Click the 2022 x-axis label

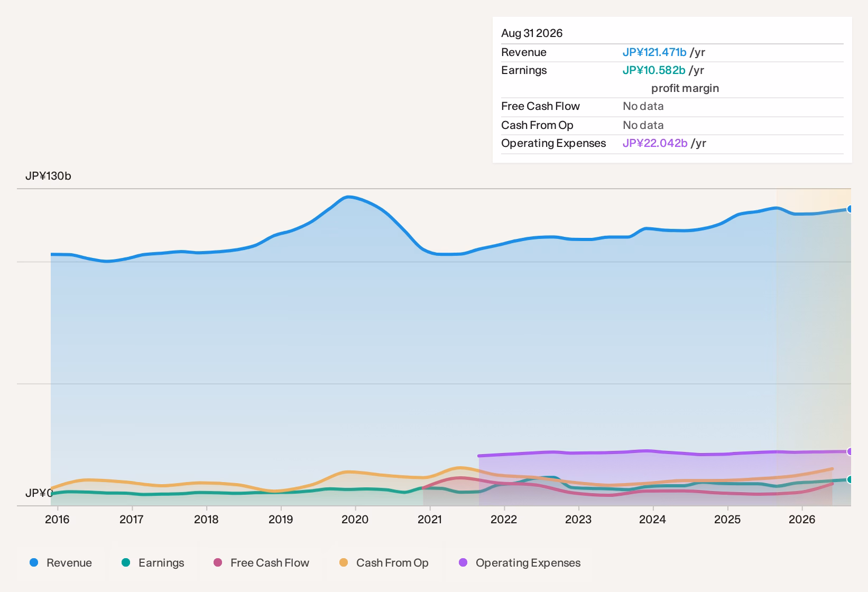coord(504,520)
